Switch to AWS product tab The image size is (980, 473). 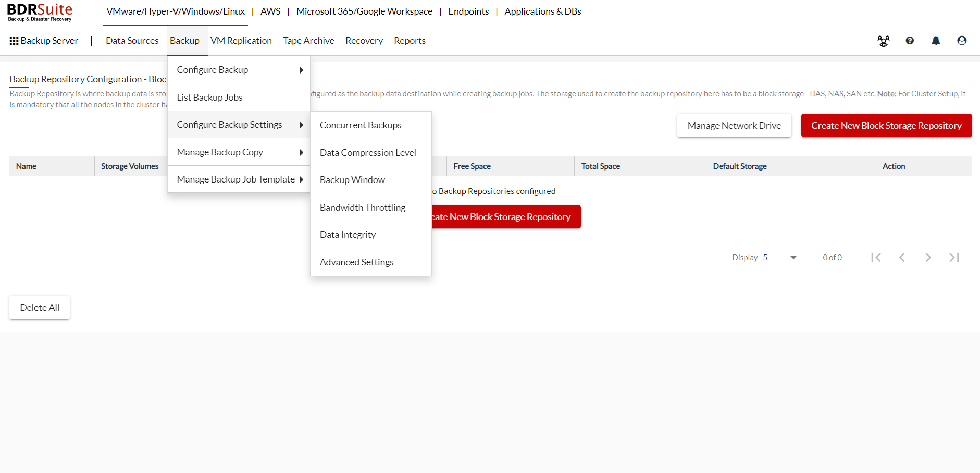270,11
